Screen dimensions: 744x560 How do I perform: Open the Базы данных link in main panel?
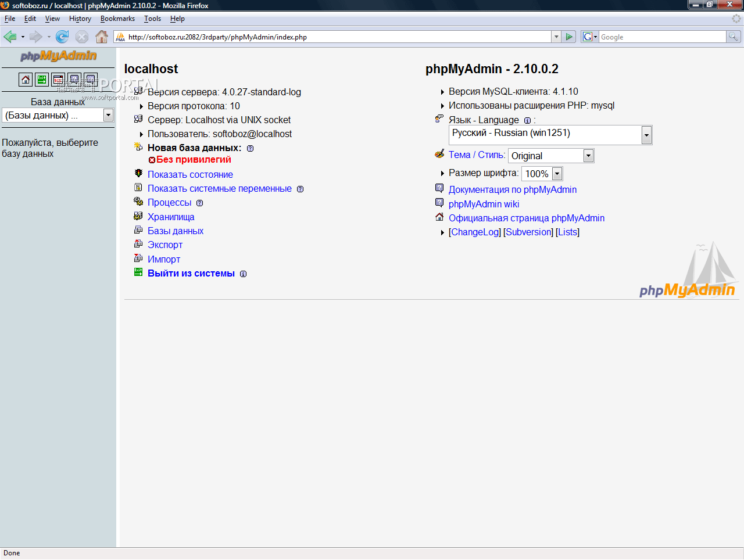pos(176,231)
